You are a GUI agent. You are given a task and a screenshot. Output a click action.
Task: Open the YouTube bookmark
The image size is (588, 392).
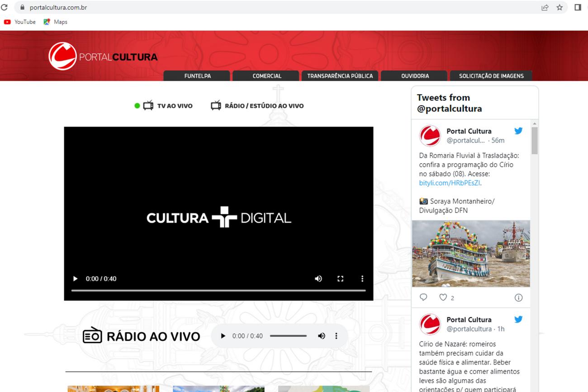20,22
